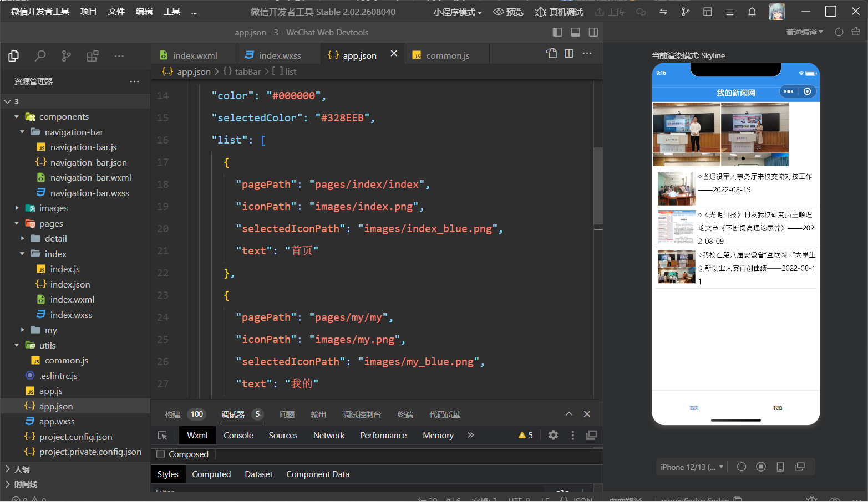Screen dimensions: 868x502
Task: Switch to Computed styles tab
Action: click(x=211, y=474)
